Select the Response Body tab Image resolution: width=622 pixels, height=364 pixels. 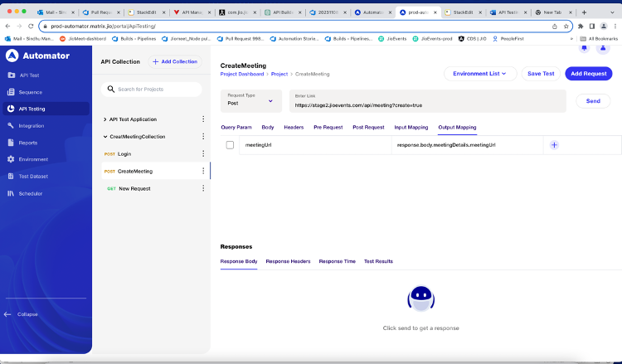pos(239,261)
